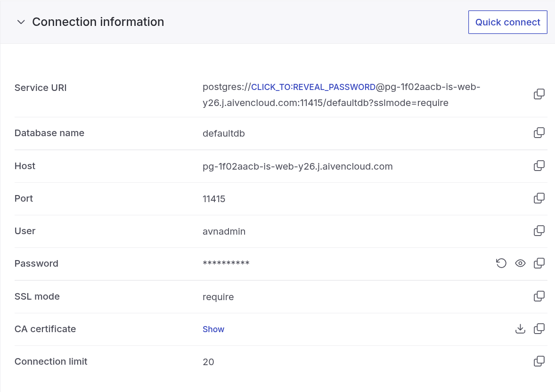Copy the SSL mode value
Viewport: 555px width, 392px height.
pos(539,296)
